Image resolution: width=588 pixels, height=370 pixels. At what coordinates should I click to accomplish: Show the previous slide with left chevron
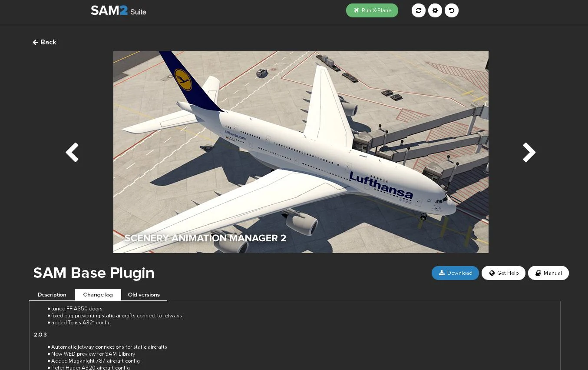pos(72,153)
